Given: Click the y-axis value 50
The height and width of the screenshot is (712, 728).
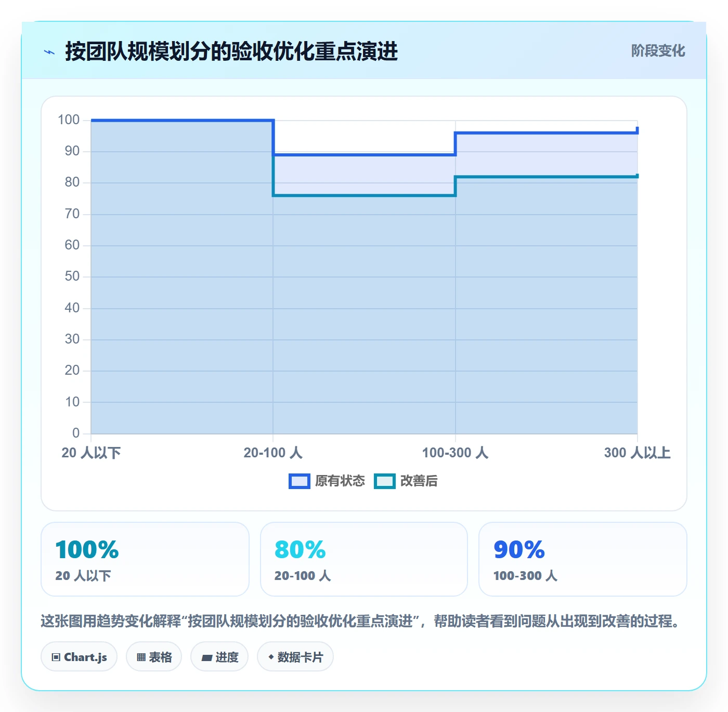Looking at the screenshot, I should pyautogui.click(x=72, y=276).
